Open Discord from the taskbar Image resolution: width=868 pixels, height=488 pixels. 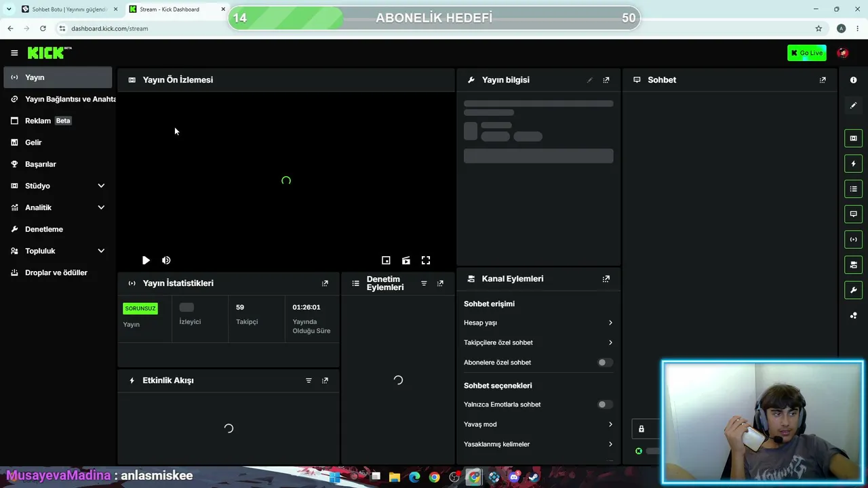pos(514,477)
